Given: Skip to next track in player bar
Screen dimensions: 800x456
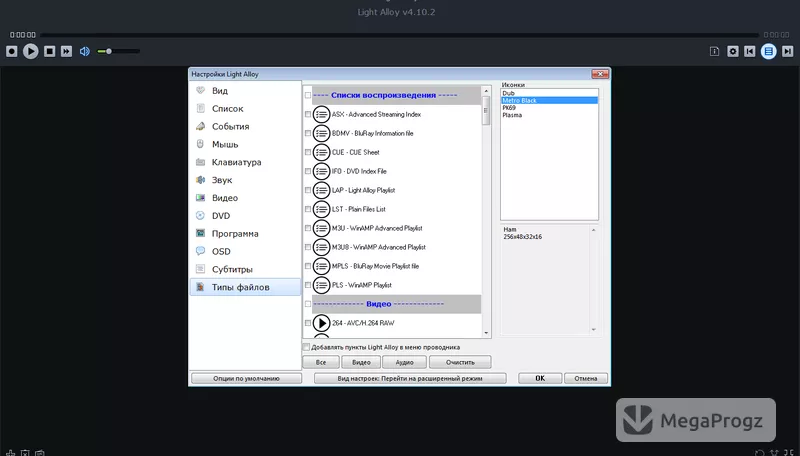Looking at the screenshot, I should [x=788, y=51].
